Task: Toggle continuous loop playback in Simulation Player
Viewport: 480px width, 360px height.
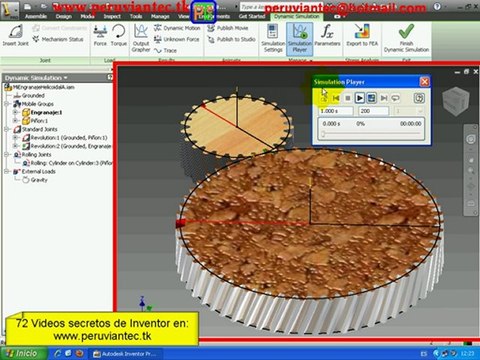Action: click(395, 98)
